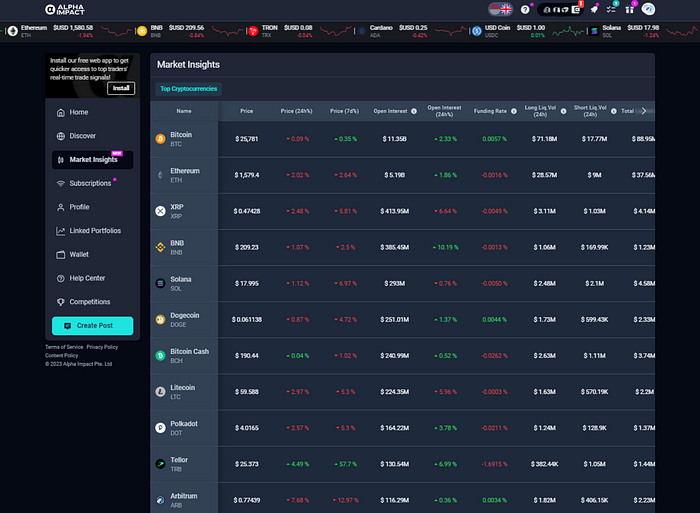This screenshot has height=513, width=700.
Task: Click the Tellor coin icon
Action: tap(160, 464)
